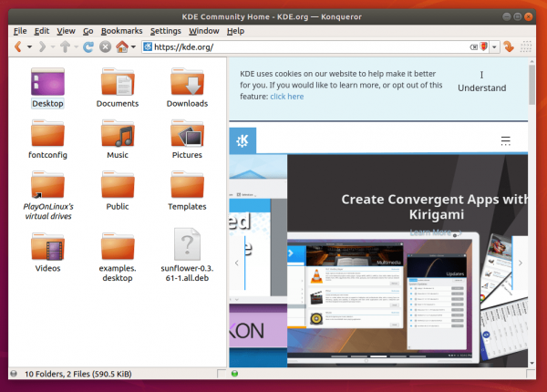This screenshot has height=392, width=547.
Task: Click the scrollbar down arrow
Action: (532, 363)
